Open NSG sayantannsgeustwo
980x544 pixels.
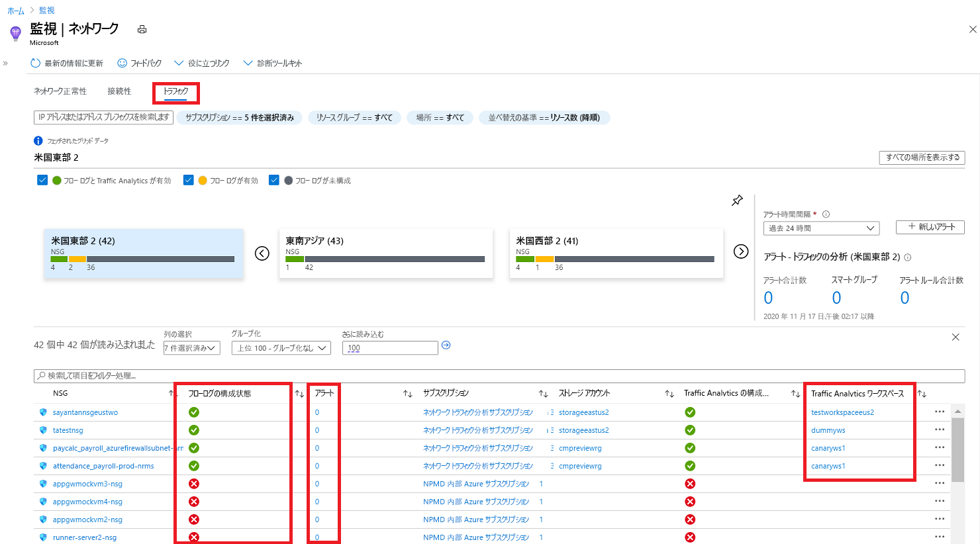[x=85, y=412]
